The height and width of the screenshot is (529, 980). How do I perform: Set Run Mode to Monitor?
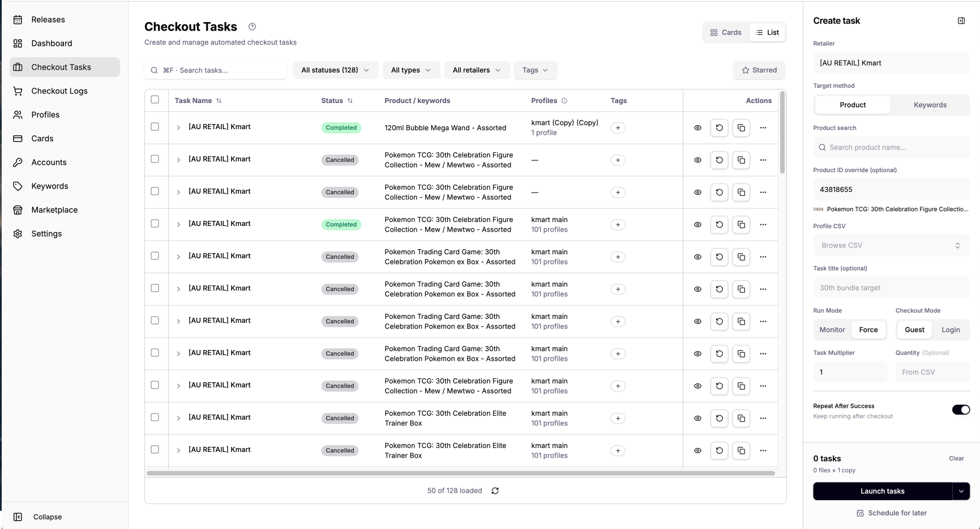[832, 330]
